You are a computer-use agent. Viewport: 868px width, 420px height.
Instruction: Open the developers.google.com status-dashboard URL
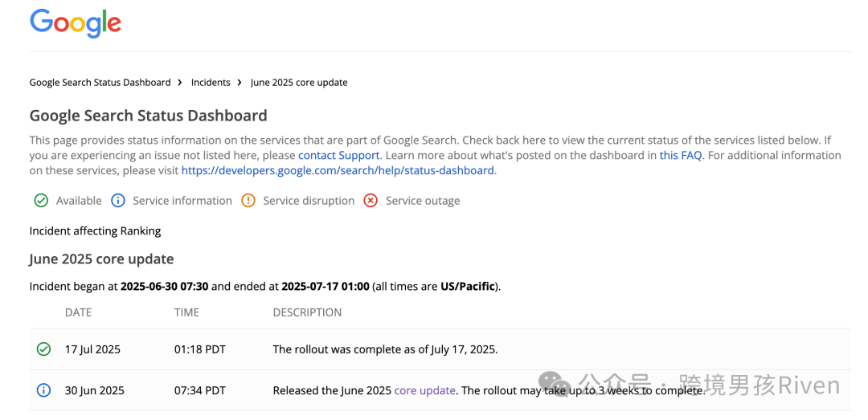tap(338, 170)
